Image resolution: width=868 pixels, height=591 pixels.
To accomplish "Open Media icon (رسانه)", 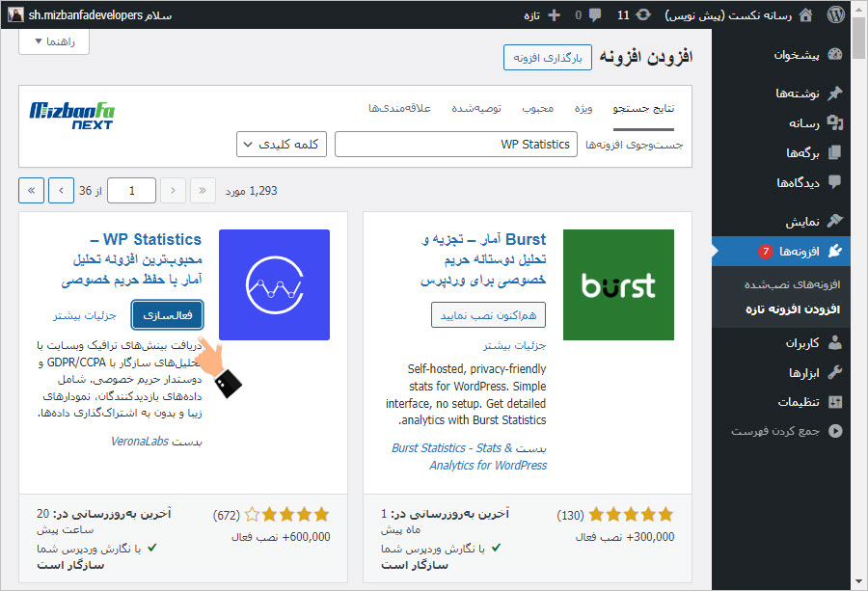I will pyautogui.click(x=835, y=122).
